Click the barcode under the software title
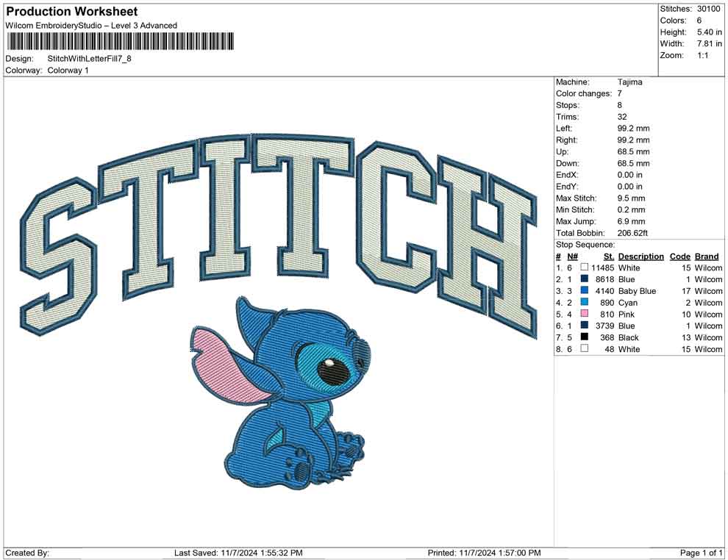This screenshot has width=728, height=560. (120, 41)
